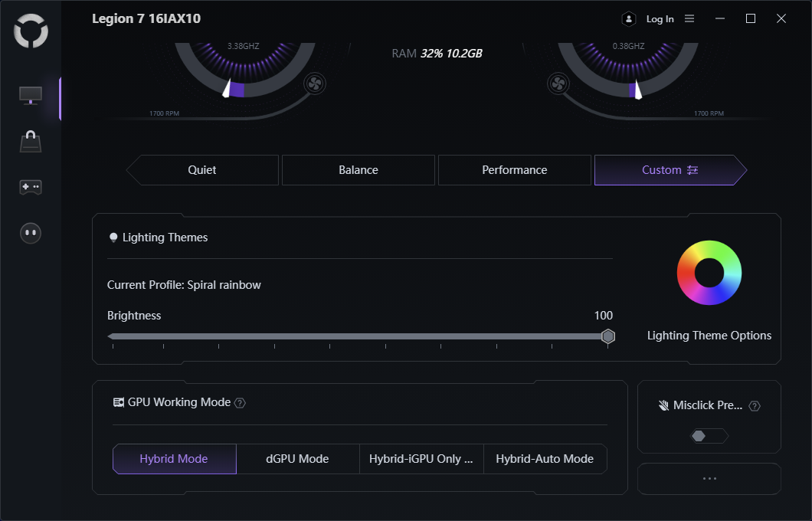Open Lighting Theme Options

[709, 336]
